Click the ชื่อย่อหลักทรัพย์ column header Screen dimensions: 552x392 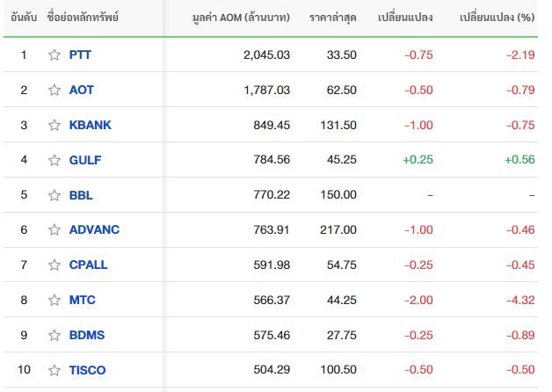click(x=83, y=17)
